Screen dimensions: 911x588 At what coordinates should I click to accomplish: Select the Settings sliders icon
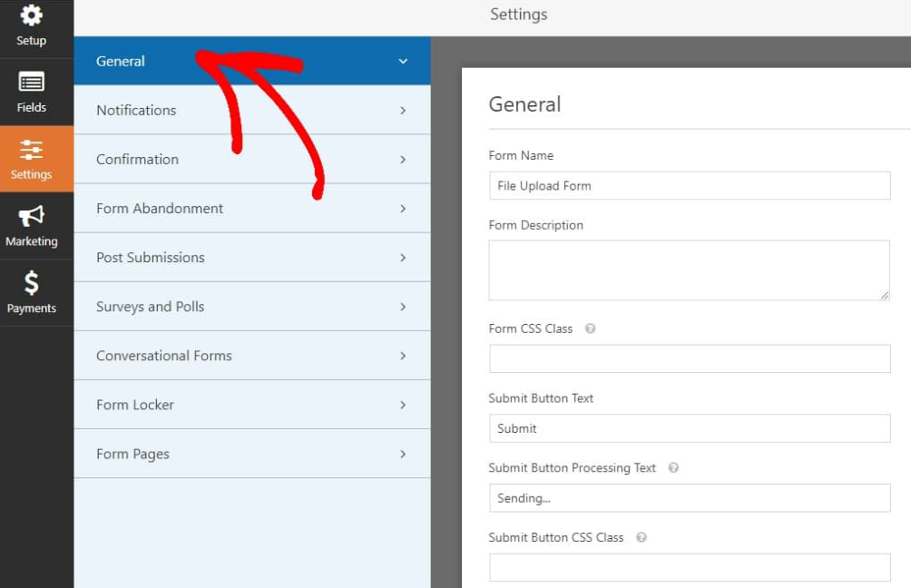32,150
